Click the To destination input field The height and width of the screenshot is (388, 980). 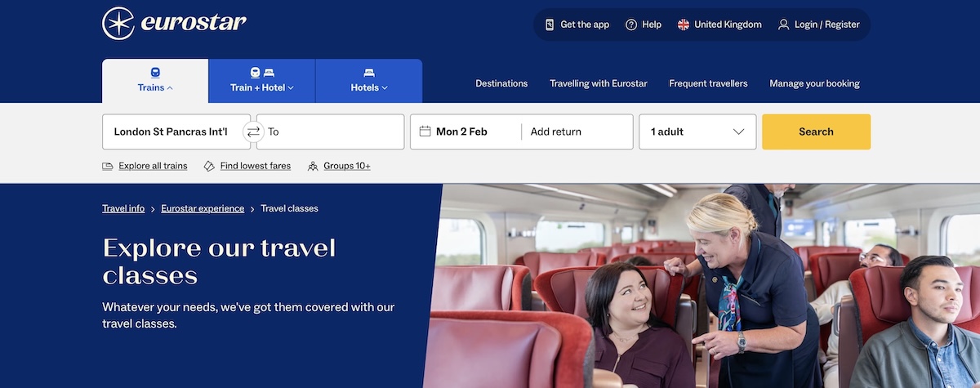coord(331,132)
